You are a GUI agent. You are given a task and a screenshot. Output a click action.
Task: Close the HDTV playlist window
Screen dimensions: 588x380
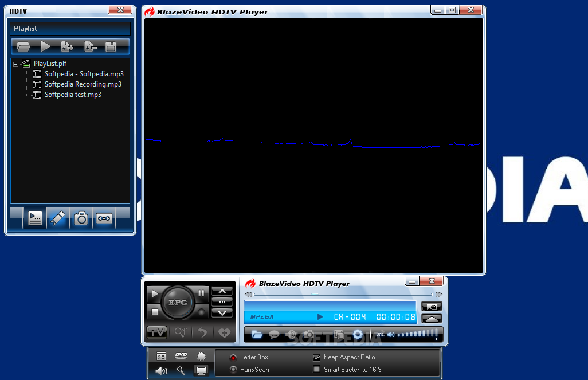point(120,10)
